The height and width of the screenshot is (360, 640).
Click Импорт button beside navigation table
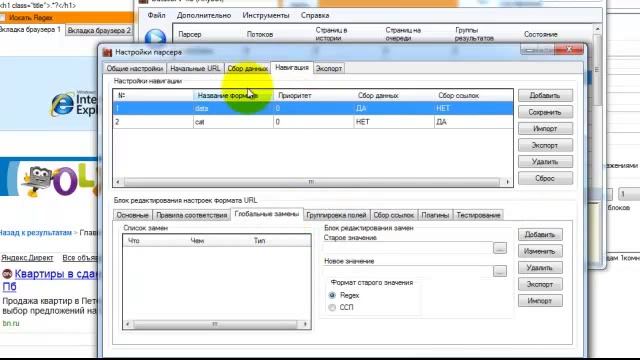(545, 129)
